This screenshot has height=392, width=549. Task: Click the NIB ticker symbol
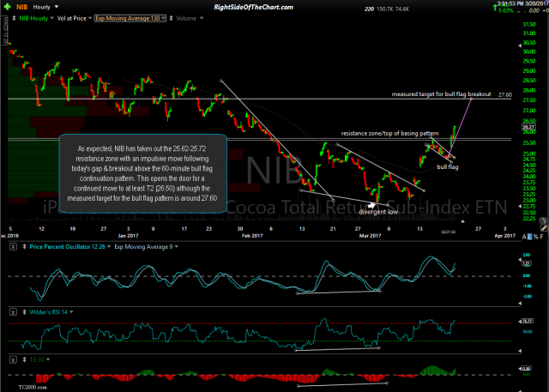coord(21,7)
